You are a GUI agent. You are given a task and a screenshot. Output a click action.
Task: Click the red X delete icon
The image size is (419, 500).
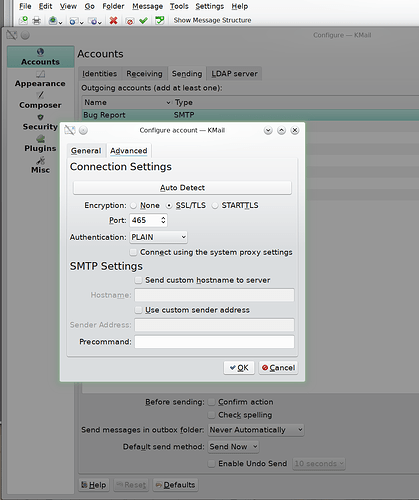coord(113,21)
